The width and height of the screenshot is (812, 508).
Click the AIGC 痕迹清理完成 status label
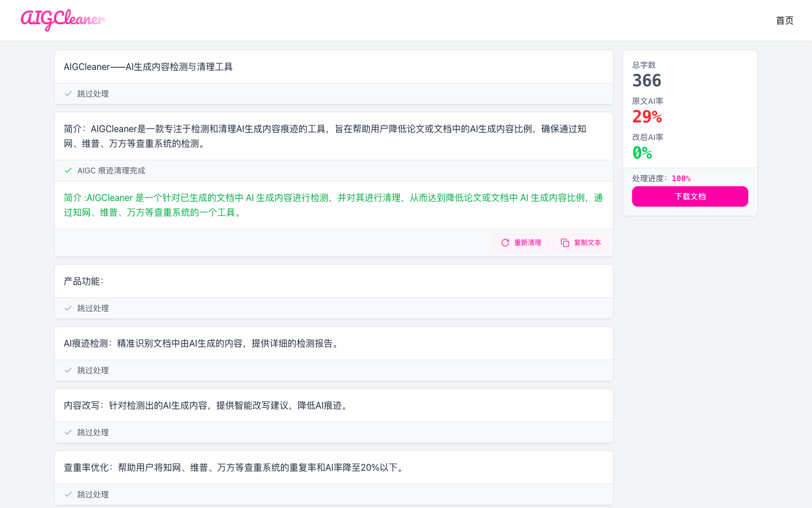click(x=111, y=170)
